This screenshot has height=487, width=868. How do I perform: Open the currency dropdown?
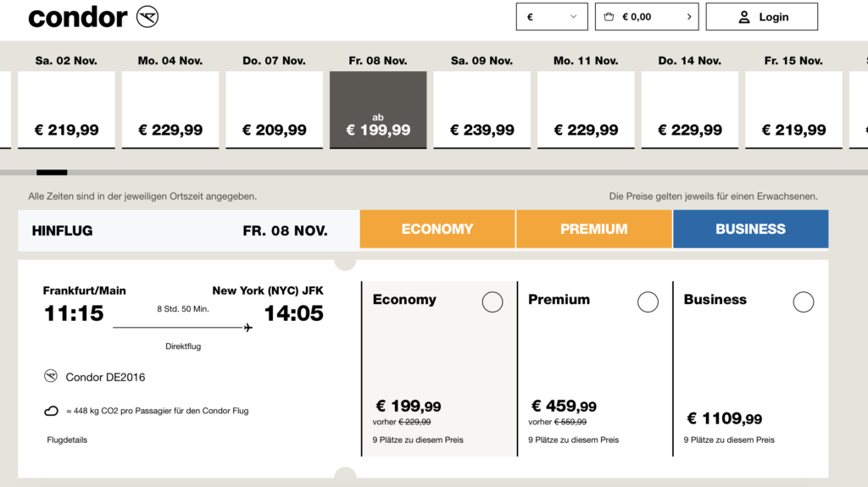(551, 17)
